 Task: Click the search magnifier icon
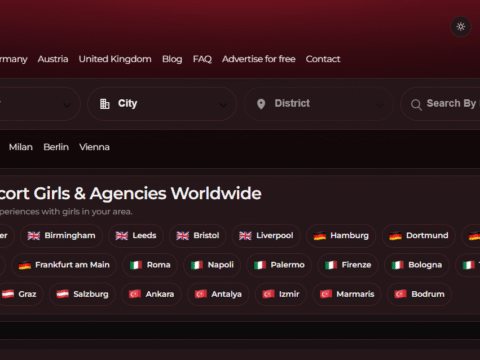pos(416,105)
